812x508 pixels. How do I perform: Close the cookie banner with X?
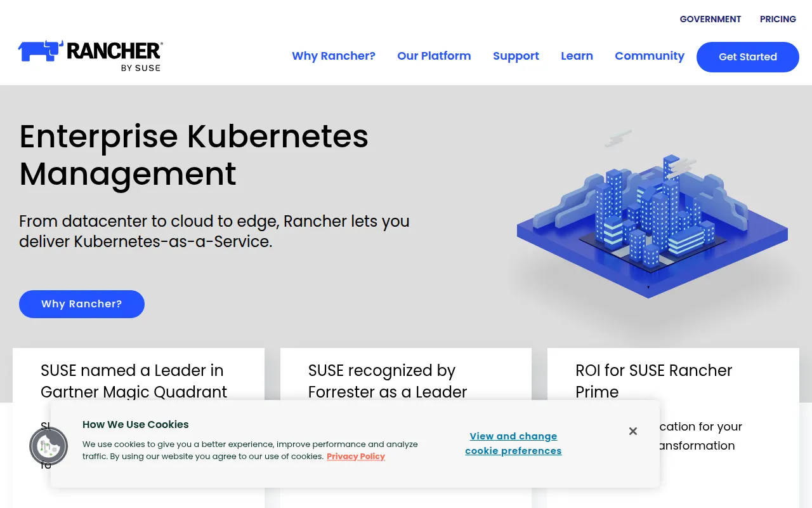pyautogui.click(x=633, y=431)
